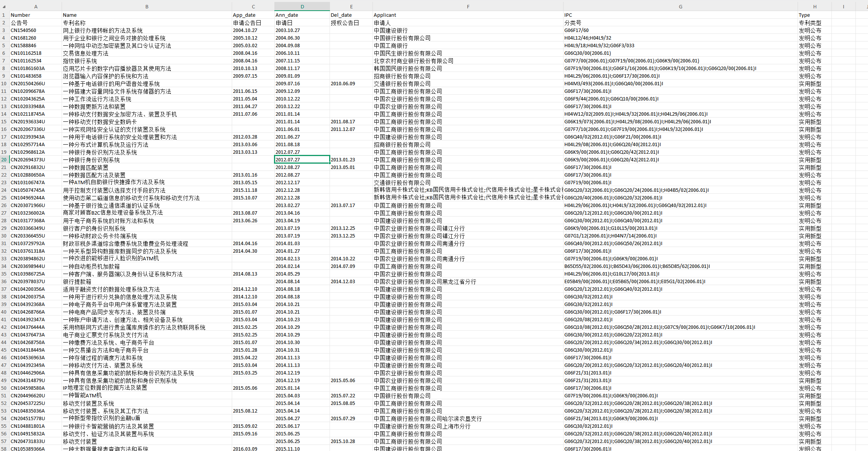Click the App_date header cell

(x=244, y=15)
